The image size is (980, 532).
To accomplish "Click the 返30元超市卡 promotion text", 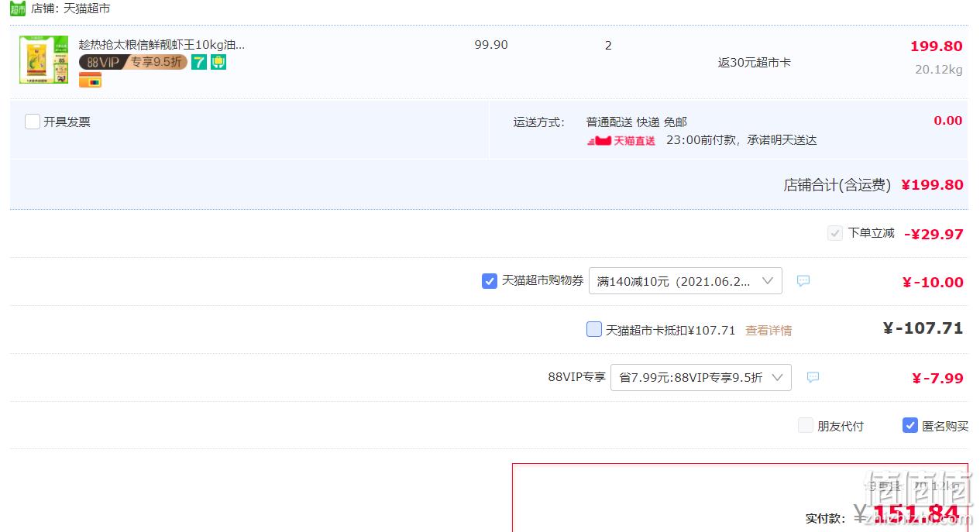I will [754, 63].
